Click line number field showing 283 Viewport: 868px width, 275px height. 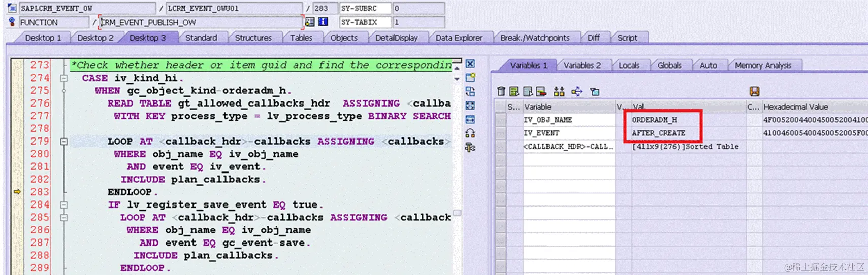[325, 8]
